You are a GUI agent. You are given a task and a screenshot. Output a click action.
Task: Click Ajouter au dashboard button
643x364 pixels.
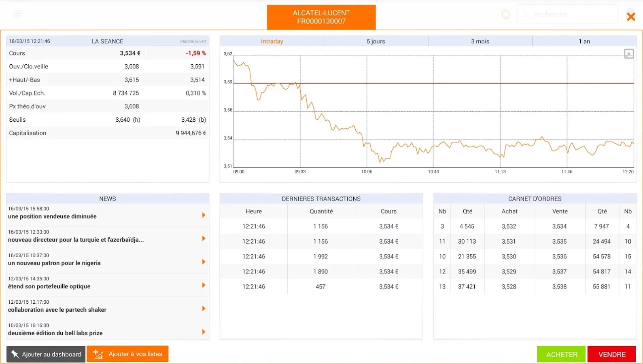[x=46, y=354]
